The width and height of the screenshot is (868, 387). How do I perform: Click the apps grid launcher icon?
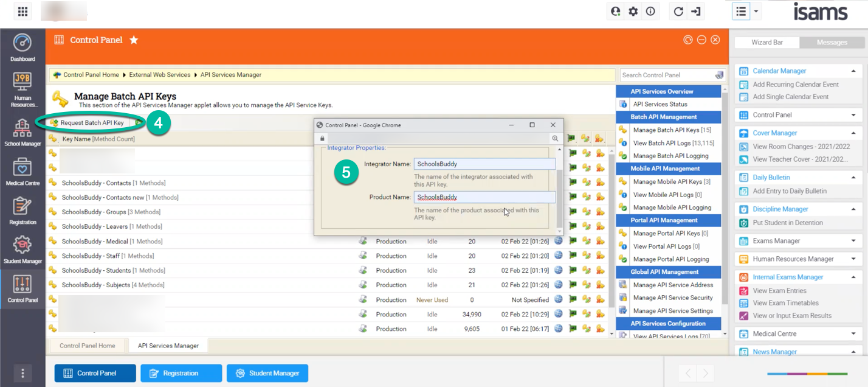click(x=22, y=12)
